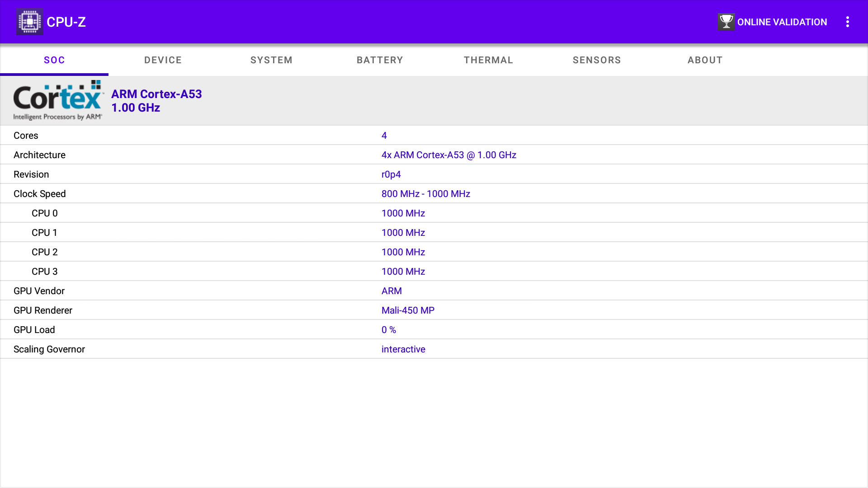The width and height of the screenshot is (868, 488).
Task: Select the THERMAL tab
Action: point(488,60)
